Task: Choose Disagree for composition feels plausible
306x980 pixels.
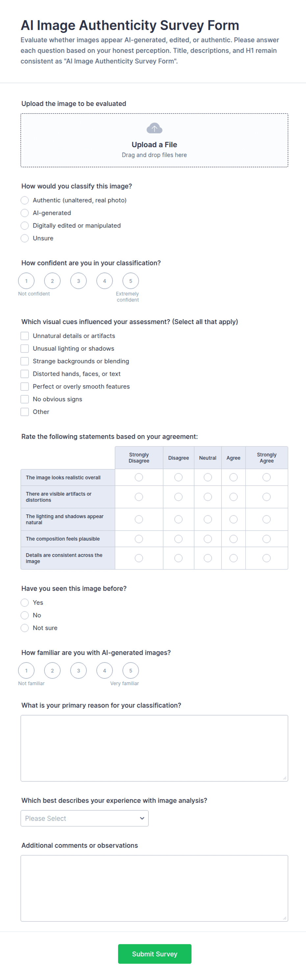Action: (x=178, y=538)
